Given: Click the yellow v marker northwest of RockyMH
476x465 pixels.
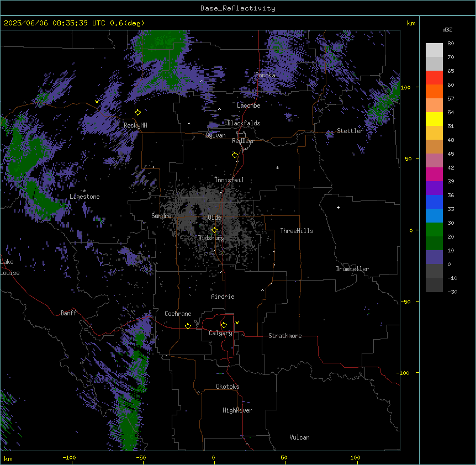Looking at the screenshot, I should coord(97,102).
